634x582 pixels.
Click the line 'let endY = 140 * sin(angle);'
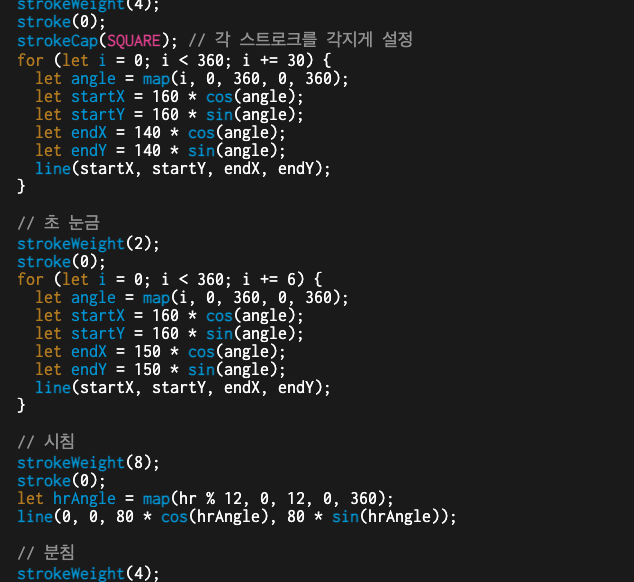click(160, 151)
